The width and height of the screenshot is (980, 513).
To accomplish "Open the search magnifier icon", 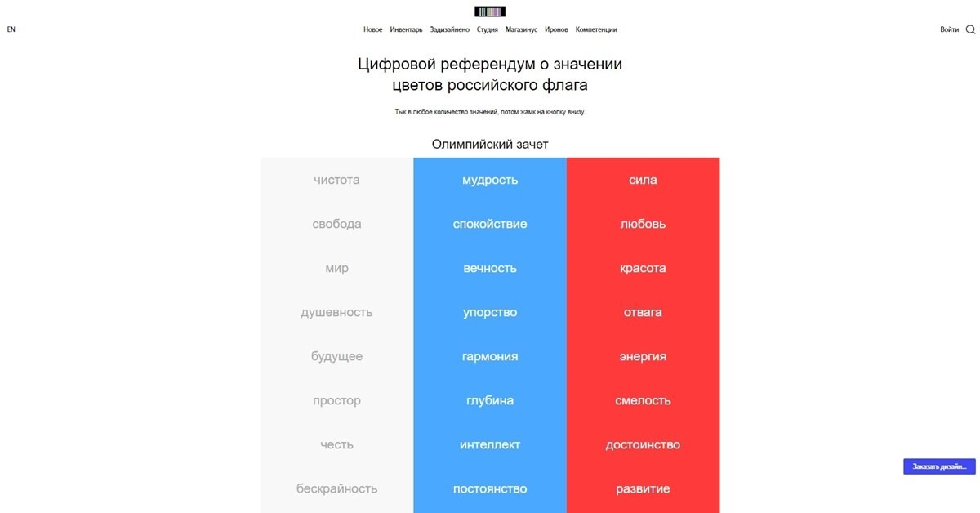I will [970, 29].
